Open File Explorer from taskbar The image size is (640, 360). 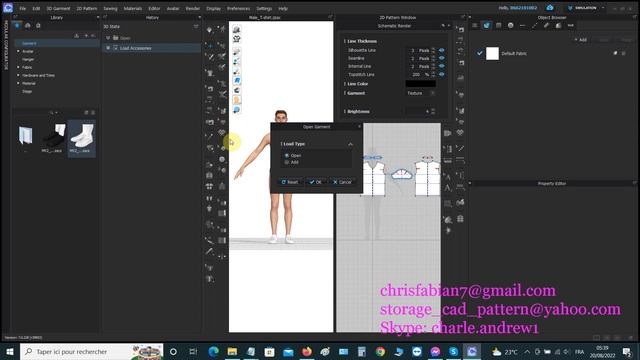click(232, 351)
